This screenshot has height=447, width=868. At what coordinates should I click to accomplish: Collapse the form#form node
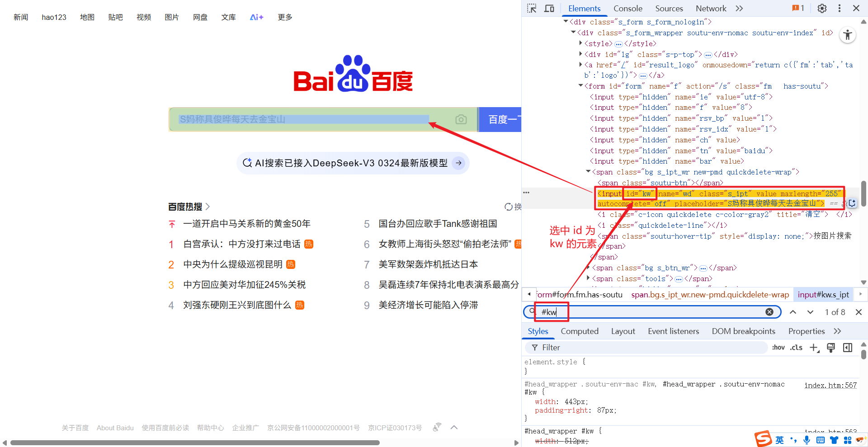581,86
